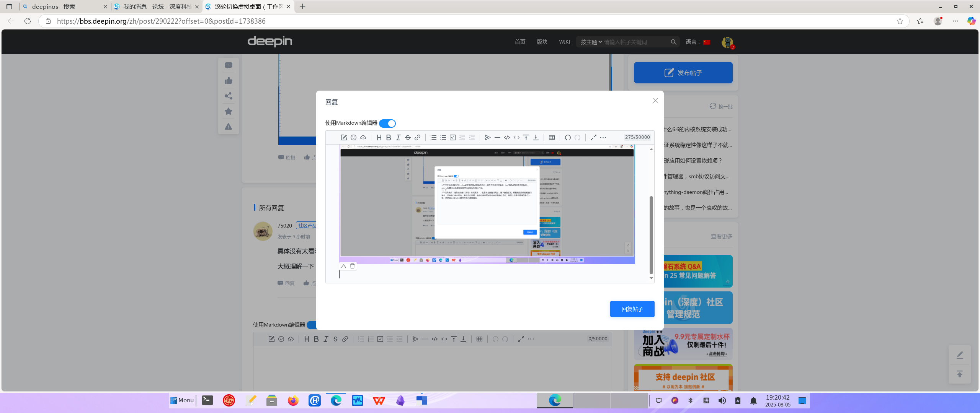Viewport: 980px width, 413px height.
Task: Submit with the 回复帖子 button
Action: (x=632, y=309)
